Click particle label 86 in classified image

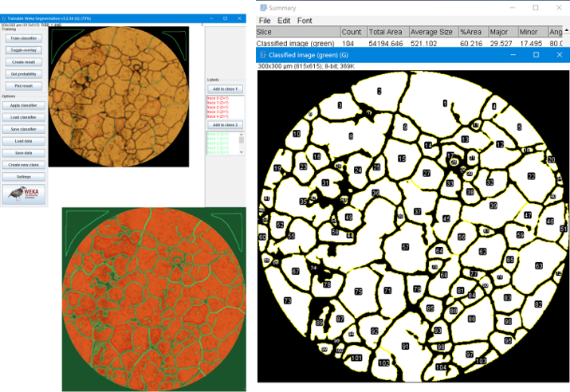coord(471,319)
